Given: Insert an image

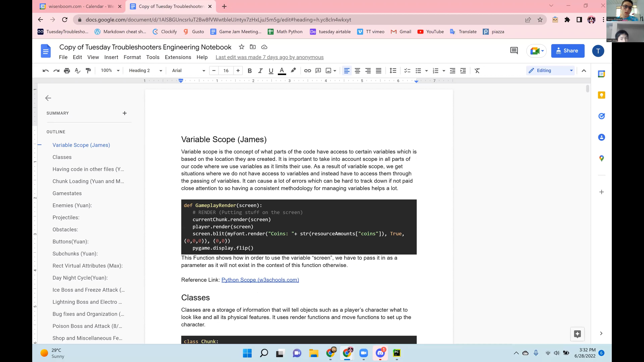Looking at the screenshot, I should 328,70.
